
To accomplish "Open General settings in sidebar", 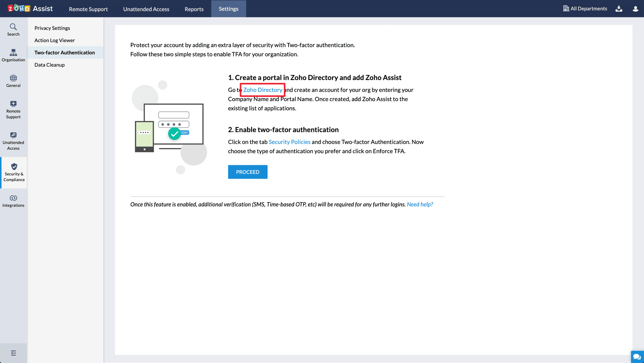I will click(x=13, y=81).
